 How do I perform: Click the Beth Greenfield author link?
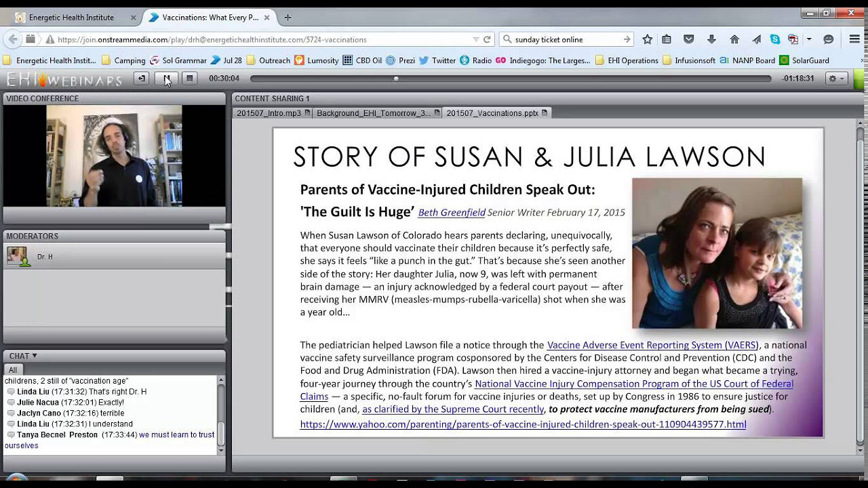(x=452, y=212)
